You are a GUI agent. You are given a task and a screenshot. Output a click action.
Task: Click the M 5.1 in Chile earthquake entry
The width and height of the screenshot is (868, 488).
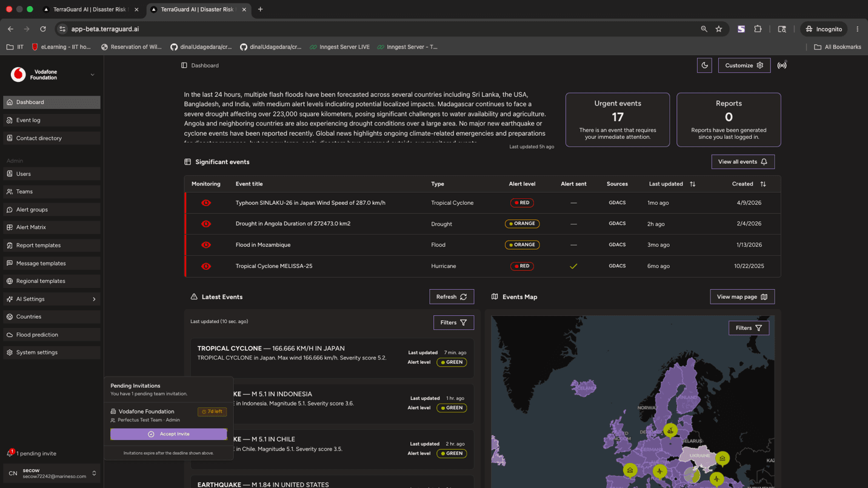coord(332,449)
